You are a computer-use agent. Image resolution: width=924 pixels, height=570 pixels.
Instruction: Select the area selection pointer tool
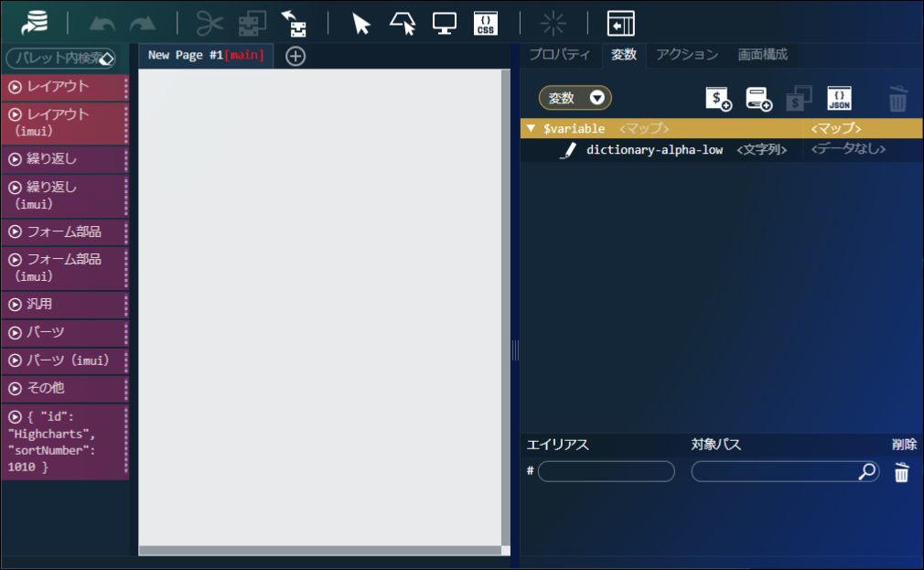pyautogui.click(x=403, y=24)
